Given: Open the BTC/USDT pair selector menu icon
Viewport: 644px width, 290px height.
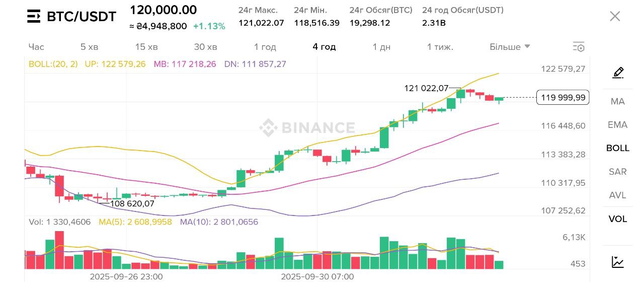Looking at the screenshot, I should 34,17.
